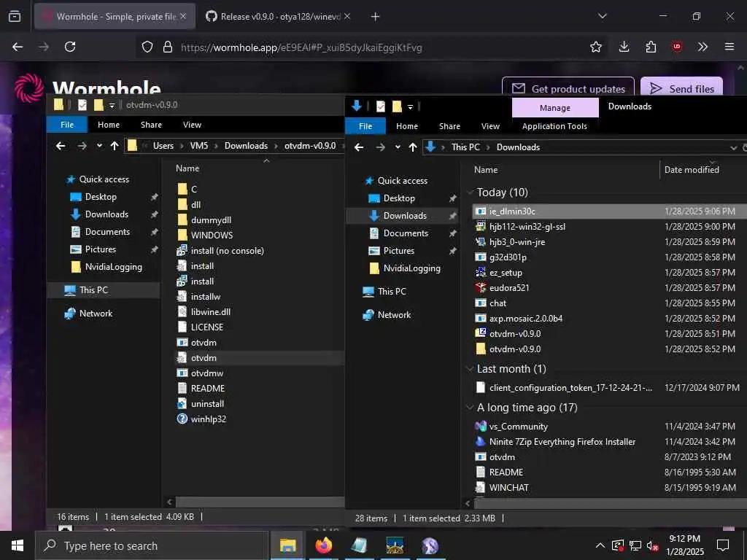The image size is (747, 560).
Task: Collapse the Today (10) group
Action: (471, 192)
